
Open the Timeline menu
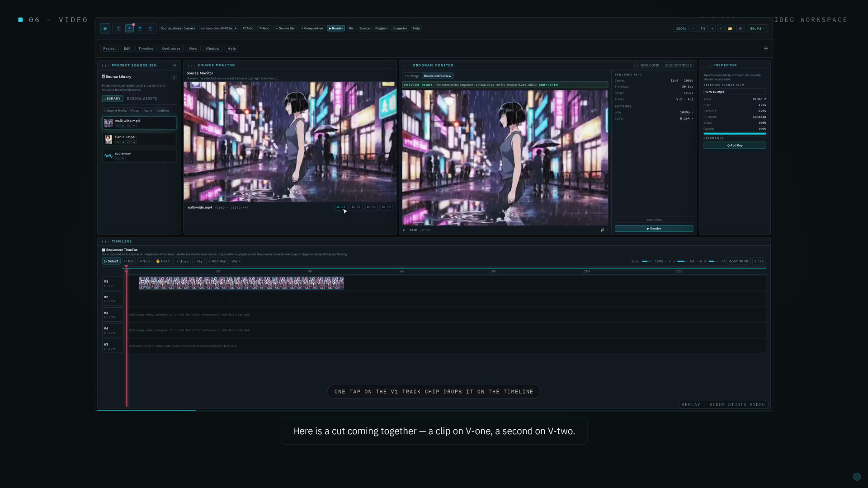[x=146, y=48]
